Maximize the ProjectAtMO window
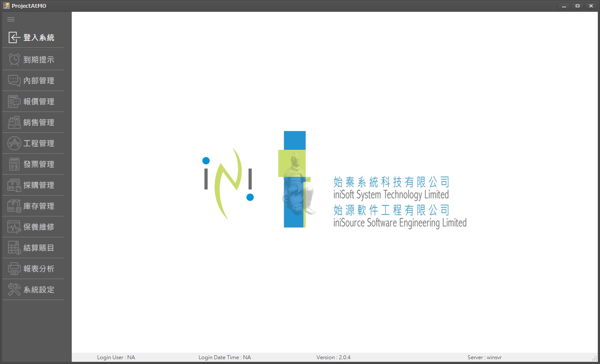Screen dimensions: 600x364 point(577,6)
